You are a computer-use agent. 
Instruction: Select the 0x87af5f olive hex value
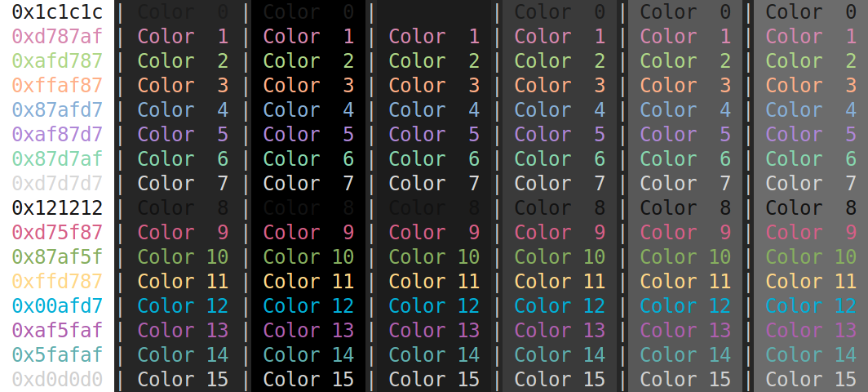click(57, 257)
